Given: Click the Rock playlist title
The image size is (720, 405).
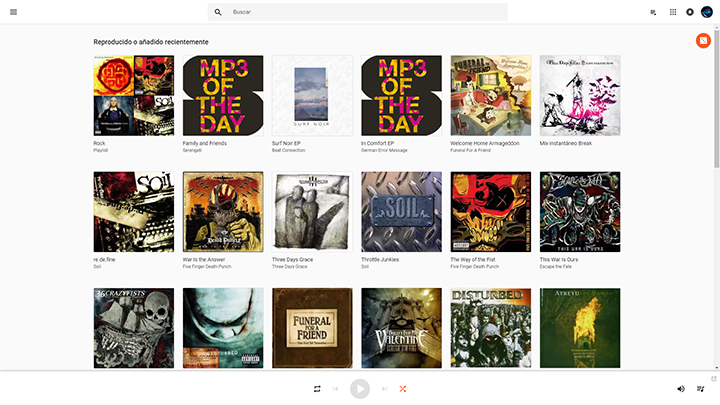Looking at the screenshot, I should click(99, 143).
